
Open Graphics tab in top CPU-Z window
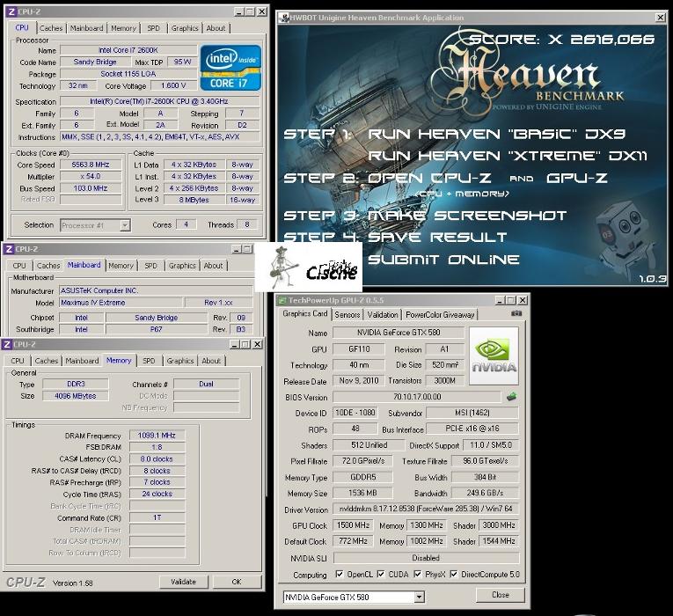(x=185, y=28)
